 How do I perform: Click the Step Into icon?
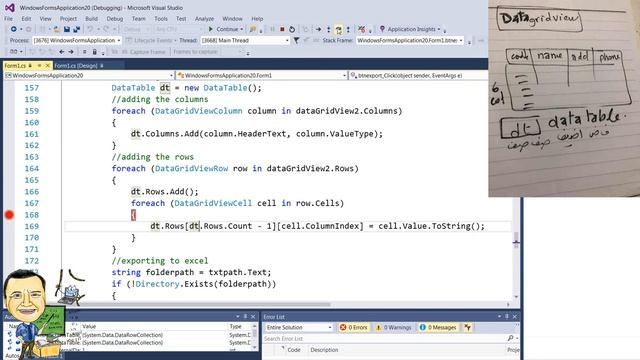[329, 29]
